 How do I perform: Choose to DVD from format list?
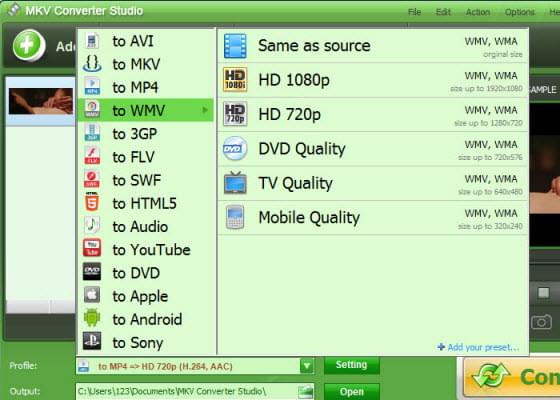click(146, 273)
